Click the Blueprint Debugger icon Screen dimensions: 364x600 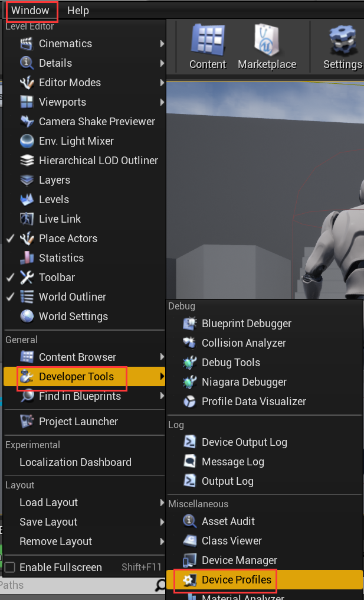(189, 324)
